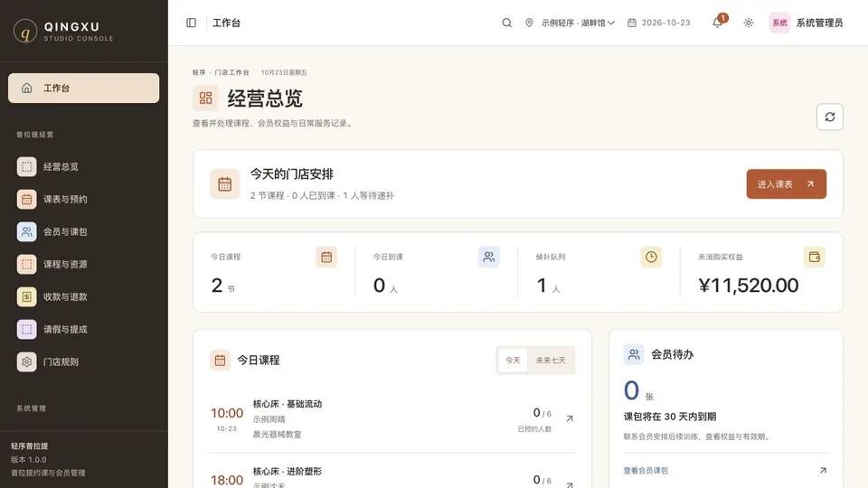The image size is (868, 488).
Task: Open 请假与提成 in the sidebar
Action: (83, 329)
